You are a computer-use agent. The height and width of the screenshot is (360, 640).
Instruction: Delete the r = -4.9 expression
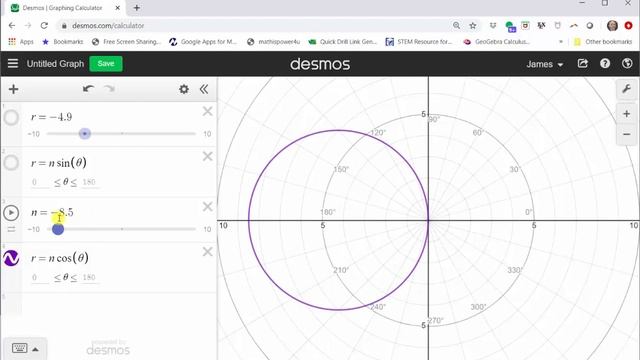pyautogui.click(x=207, y=111)
